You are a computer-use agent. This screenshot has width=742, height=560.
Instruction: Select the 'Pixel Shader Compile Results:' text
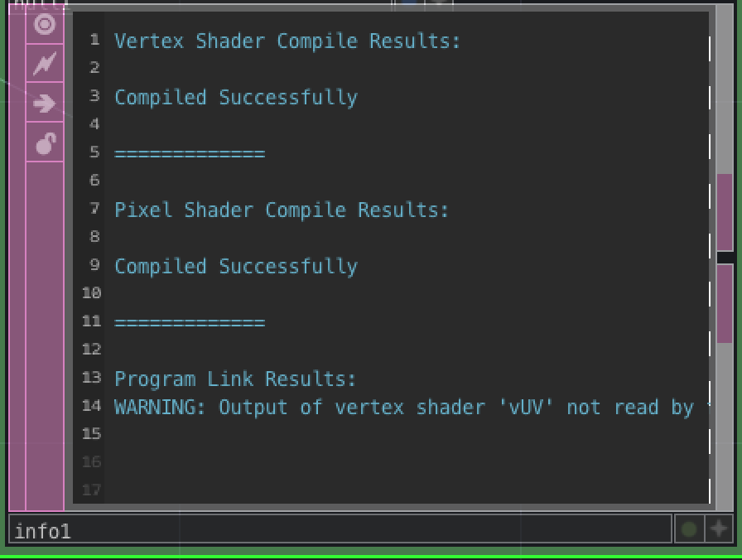coord(282,210)
